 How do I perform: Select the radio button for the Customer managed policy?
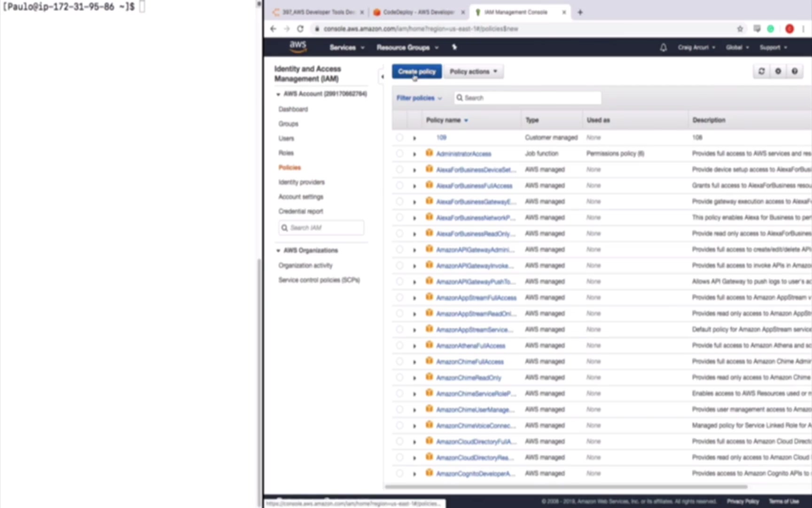pos(399,137)
